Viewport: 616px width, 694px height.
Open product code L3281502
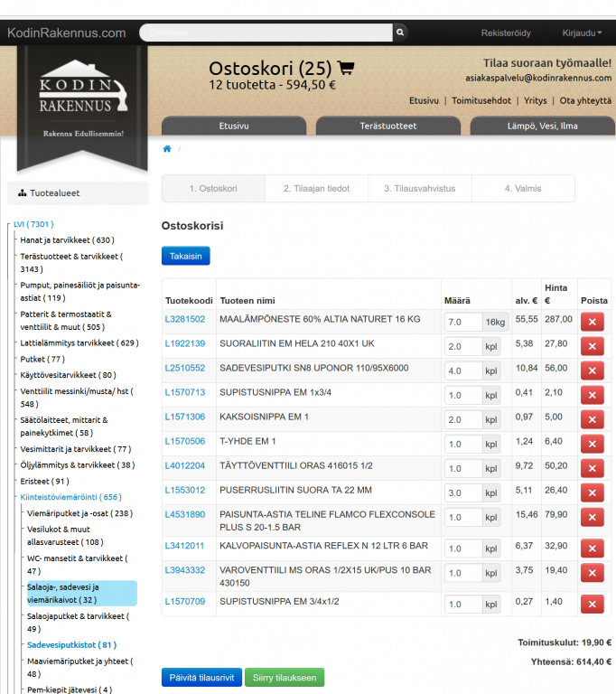[185, 319]
